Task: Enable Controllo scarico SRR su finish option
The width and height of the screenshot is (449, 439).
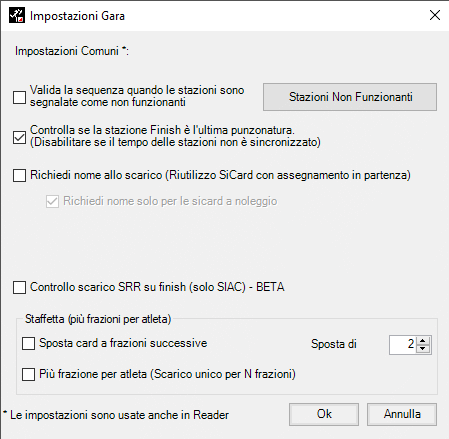Action: [19, 287]
